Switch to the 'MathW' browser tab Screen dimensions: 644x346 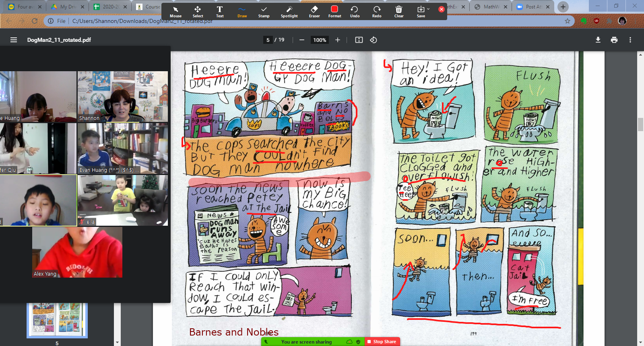tap(490, 7)
